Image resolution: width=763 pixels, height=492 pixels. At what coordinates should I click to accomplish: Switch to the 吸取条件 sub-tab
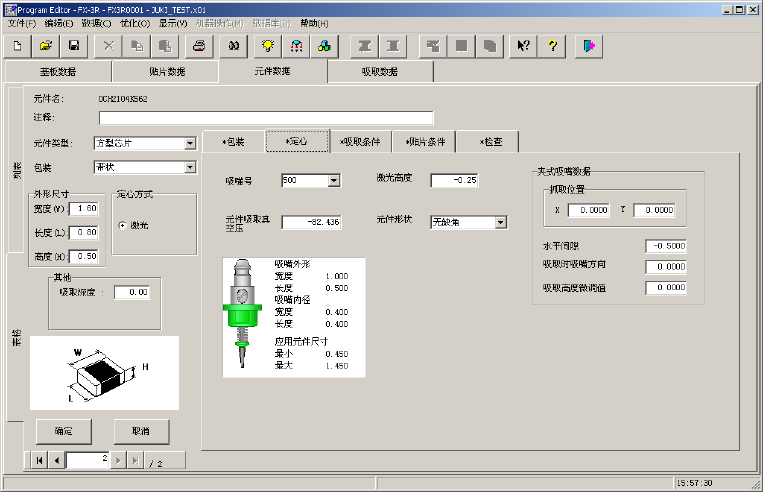360,142
